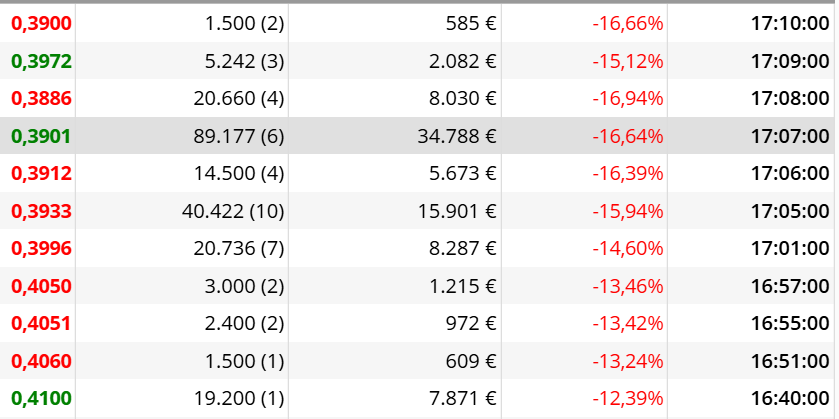The width and height of the screenshot is (839, 419).
Task: Select the 0,3886 price cell
Action: click(41, 98)
